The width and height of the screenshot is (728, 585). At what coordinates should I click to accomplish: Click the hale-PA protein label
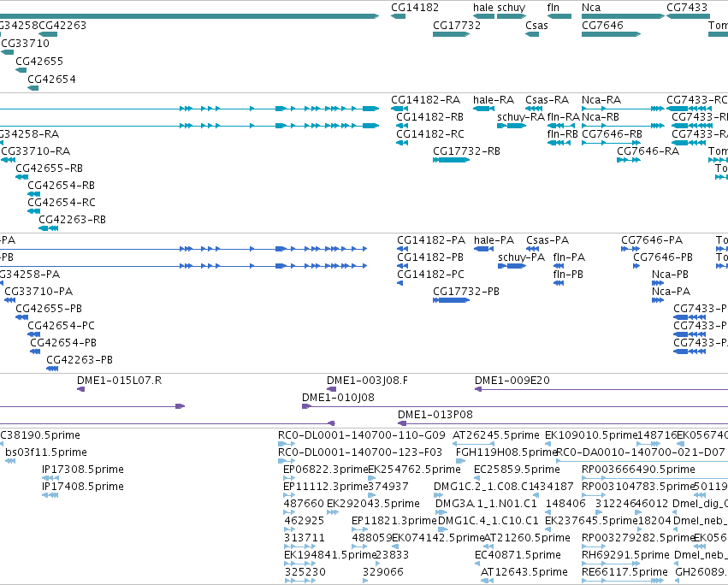pos(494,240)
